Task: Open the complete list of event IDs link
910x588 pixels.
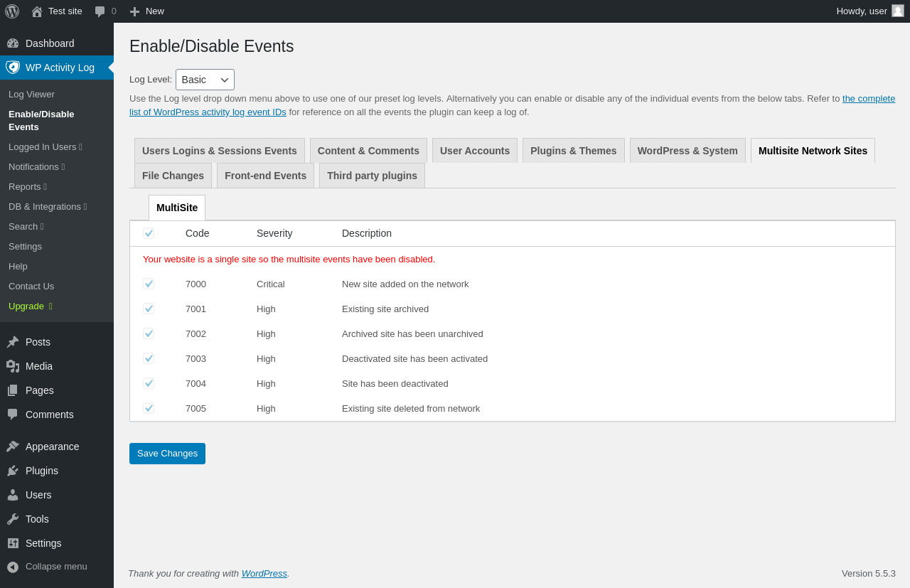Action: click(868, 99)
